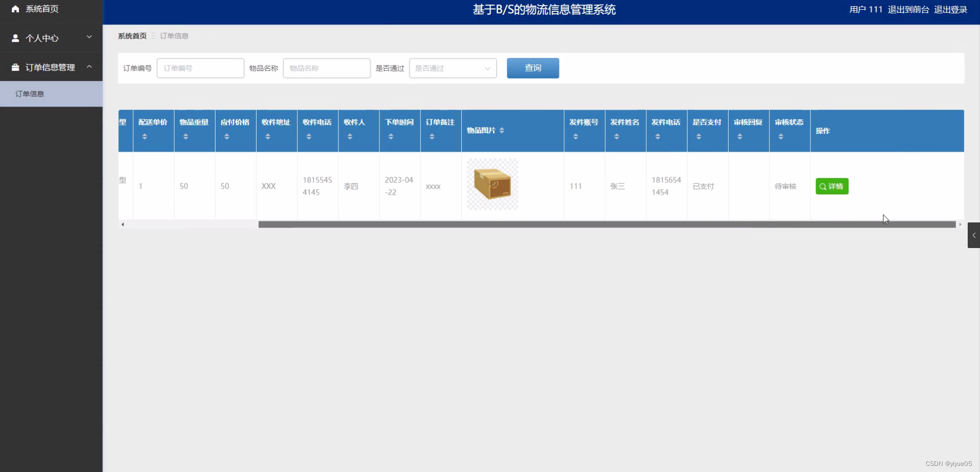This screenshot has width=980, height=472.
Task: Sort by 发件姓名 column arrows
Action: (616, 136)
